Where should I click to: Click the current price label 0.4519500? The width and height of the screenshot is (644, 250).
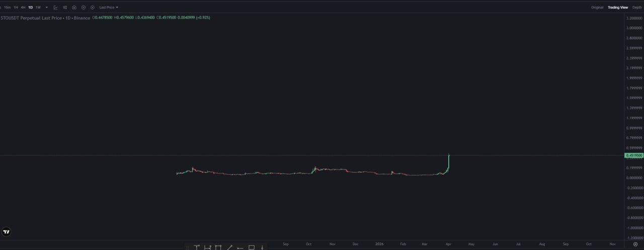(634, 155)
